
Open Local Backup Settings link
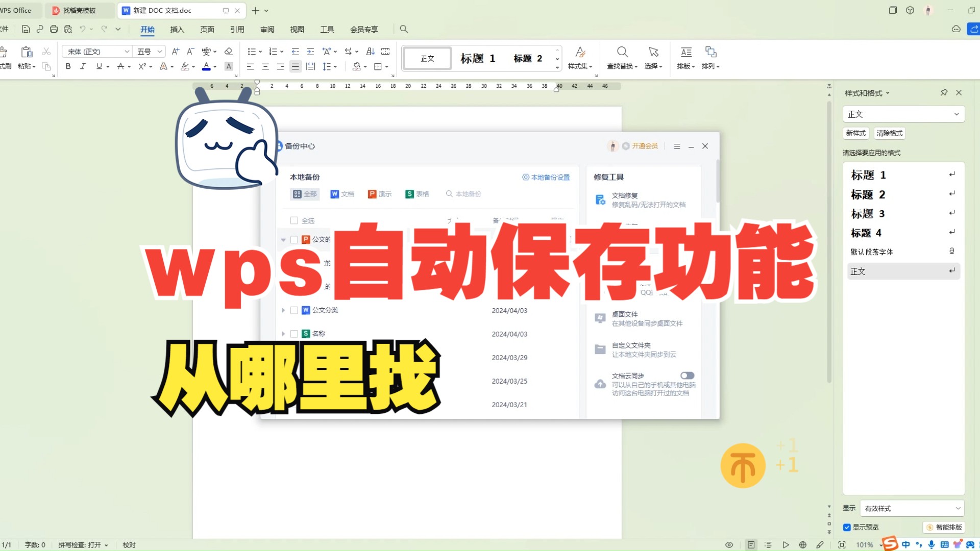pyautogui.click(x=546, y=178)
